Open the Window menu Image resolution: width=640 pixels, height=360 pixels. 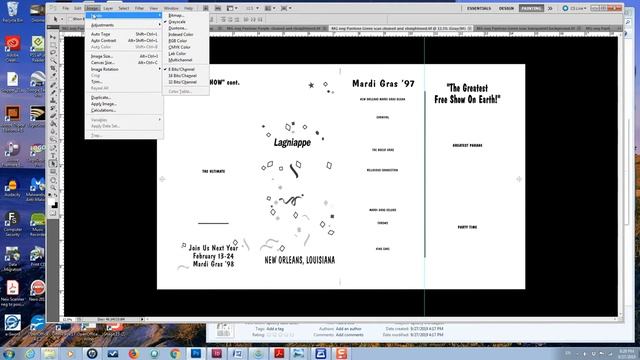pos(171,8)
